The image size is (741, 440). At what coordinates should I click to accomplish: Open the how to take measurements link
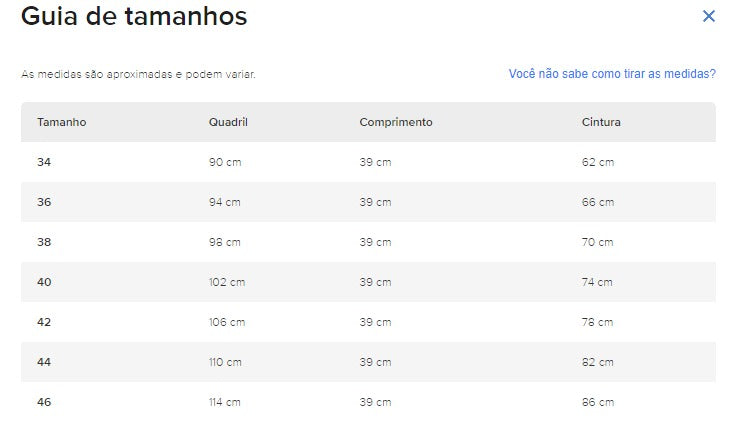coord(612,74)
